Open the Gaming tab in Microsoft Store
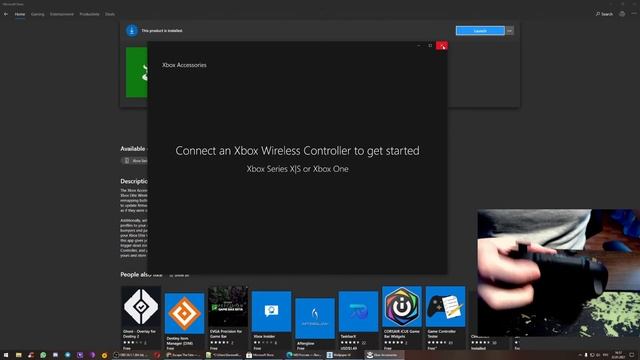 [x=38, y=14]
